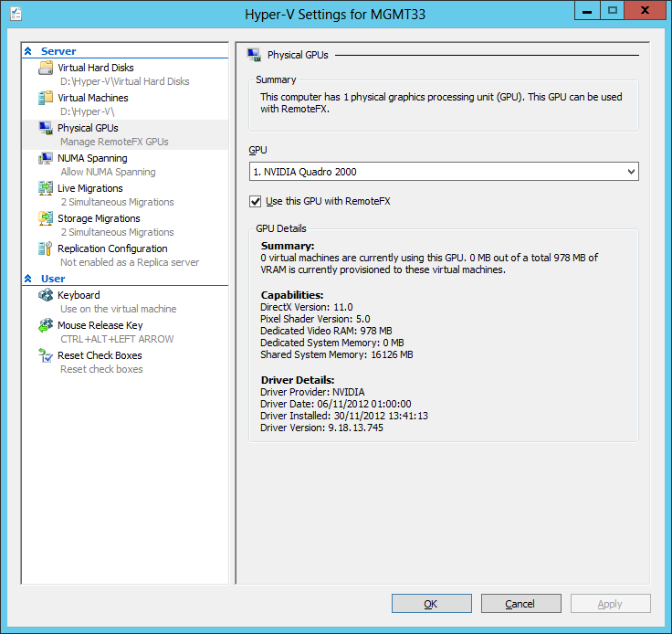
Task: Minimize the Hyper-V Settings window
Action: pyautogui.click(x=587, y=11)
